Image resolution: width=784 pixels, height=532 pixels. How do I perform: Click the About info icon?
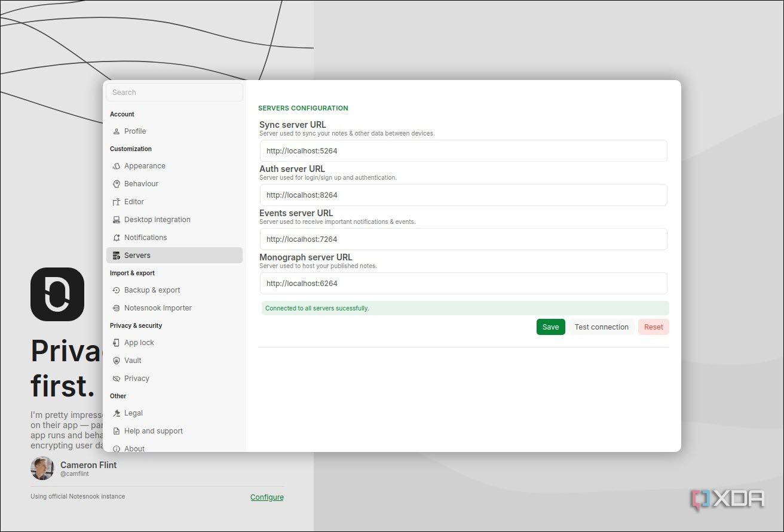point(117,448)
